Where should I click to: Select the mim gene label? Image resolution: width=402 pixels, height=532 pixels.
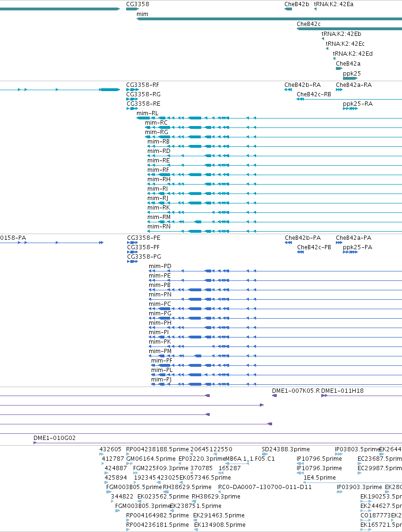click(142, 14)
